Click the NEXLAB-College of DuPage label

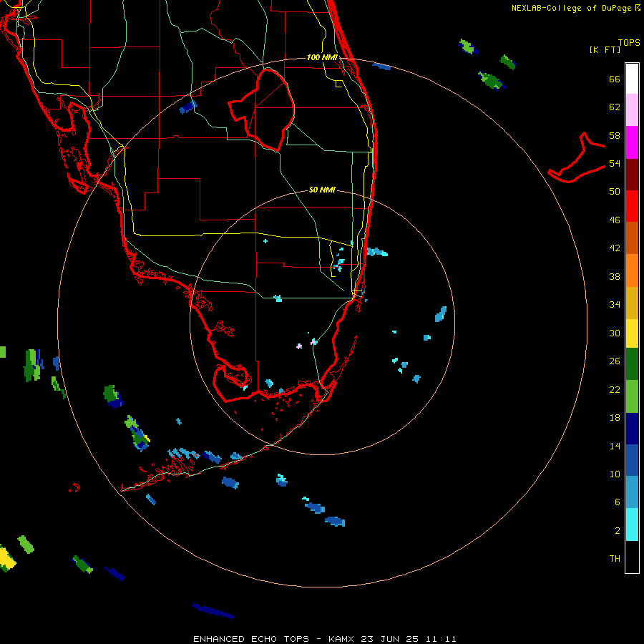[x=572, y=8]
